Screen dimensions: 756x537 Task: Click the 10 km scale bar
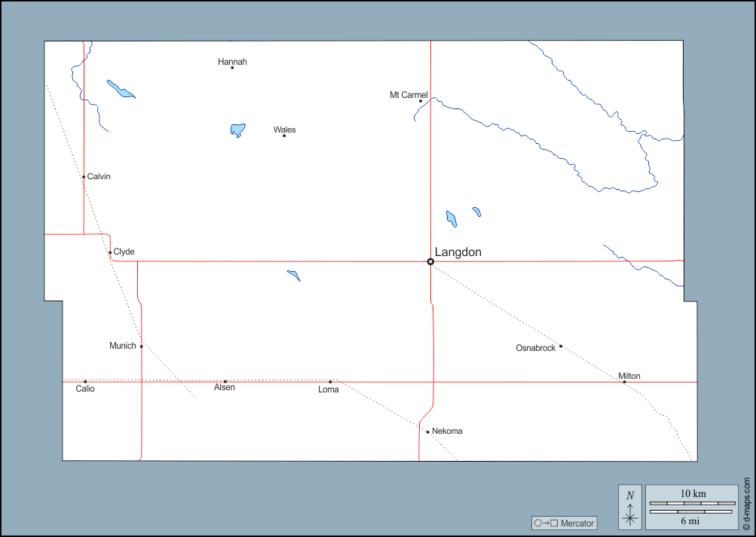coord(692,502)
